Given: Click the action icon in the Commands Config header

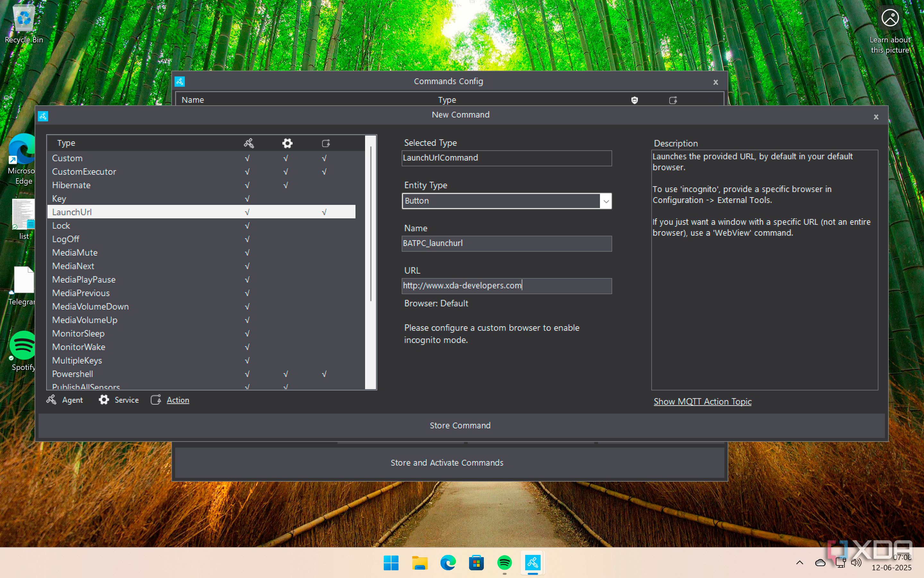Looking at the screenshot, I should pyautogui.click(x=673, y=100).
